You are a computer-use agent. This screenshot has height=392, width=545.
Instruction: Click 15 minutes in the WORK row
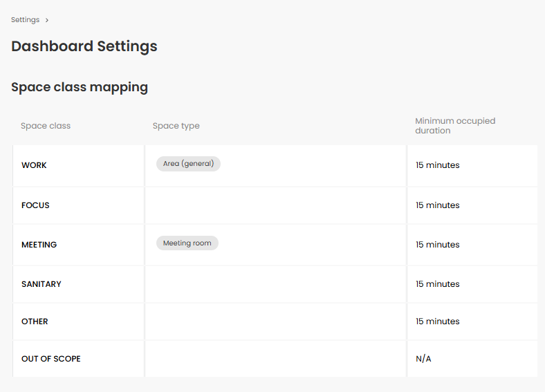(x=438, y=165)
